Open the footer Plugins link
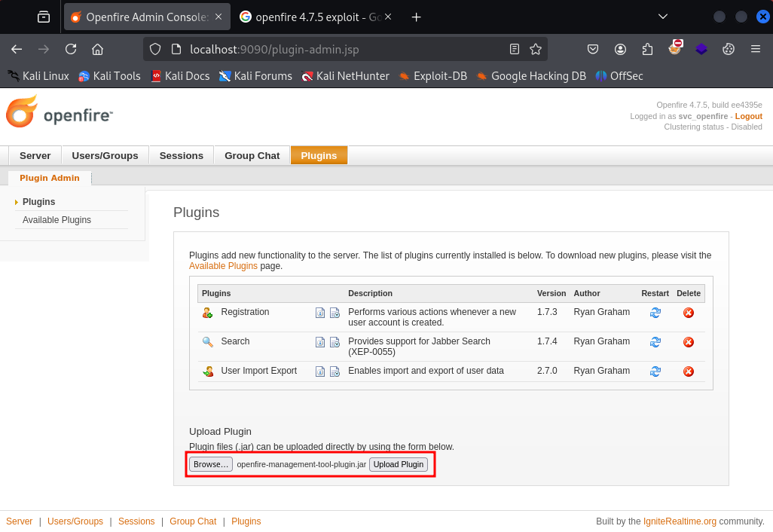Viewport: 773px width, 532px height. 246,521
